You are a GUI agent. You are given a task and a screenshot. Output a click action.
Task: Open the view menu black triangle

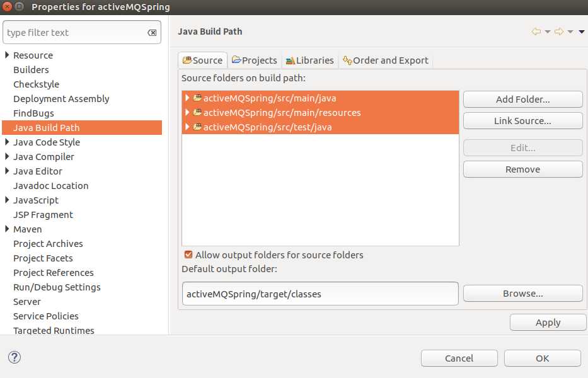point(582,32)
